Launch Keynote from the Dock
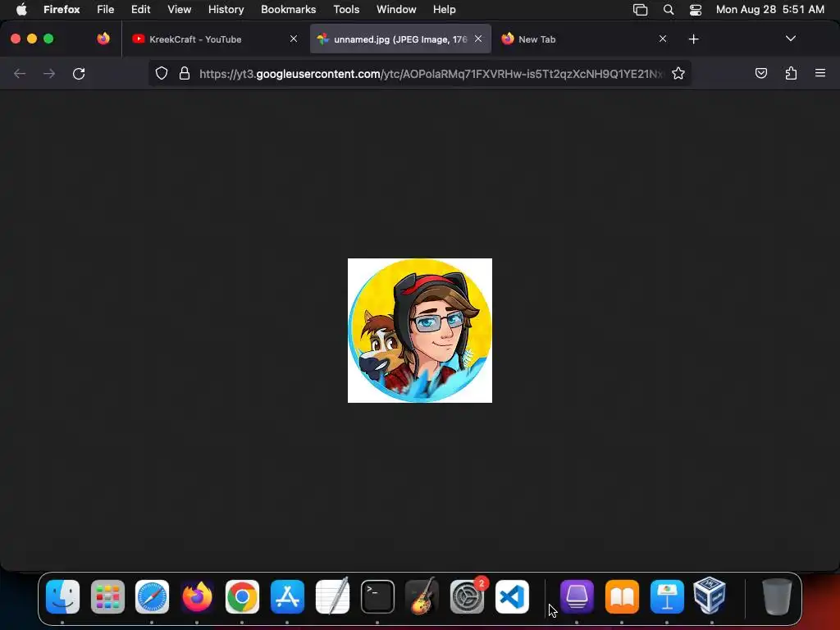This screenshot has width=840, height=630. [x=667, y=596]
